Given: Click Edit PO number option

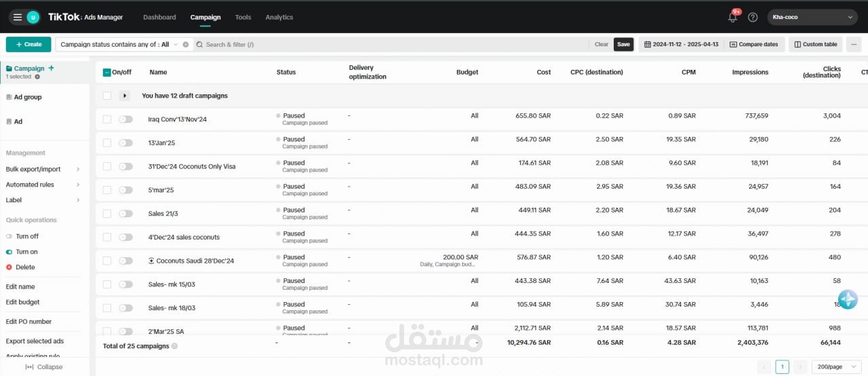Looking at the screenshot, I should coord(29,322).
